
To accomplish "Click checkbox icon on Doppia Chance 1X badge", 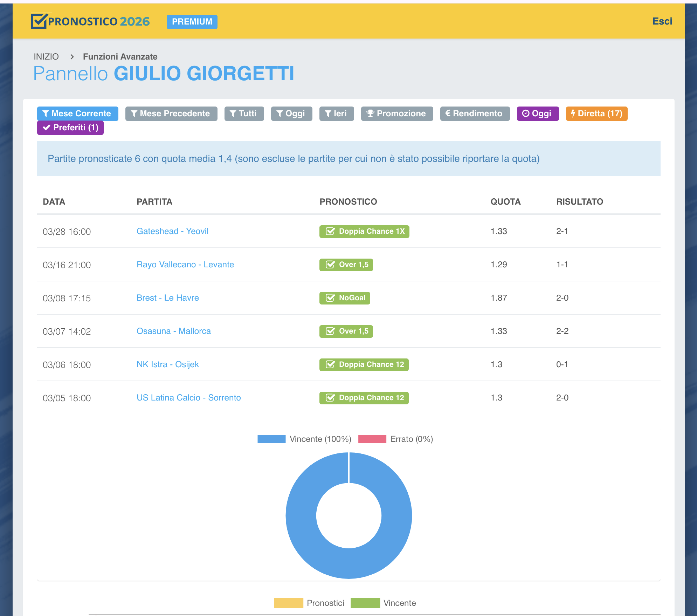I will (330, 231).
